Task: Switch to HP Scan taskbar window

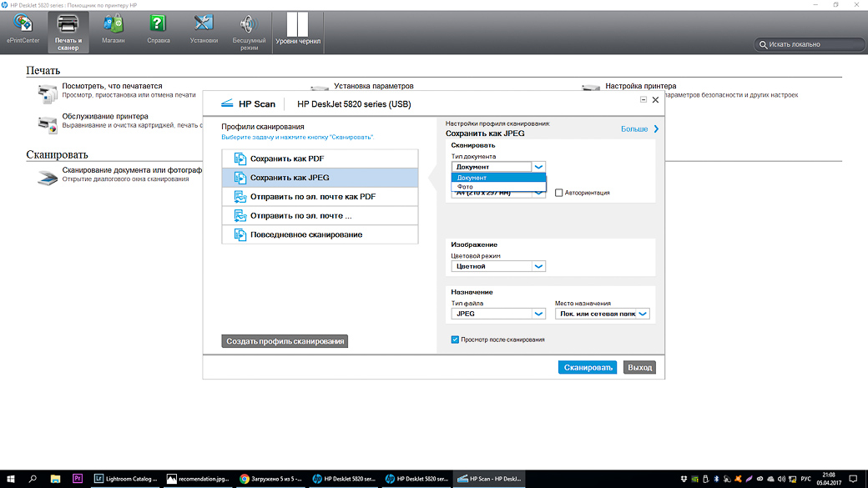Action: (x=489, y=479)
